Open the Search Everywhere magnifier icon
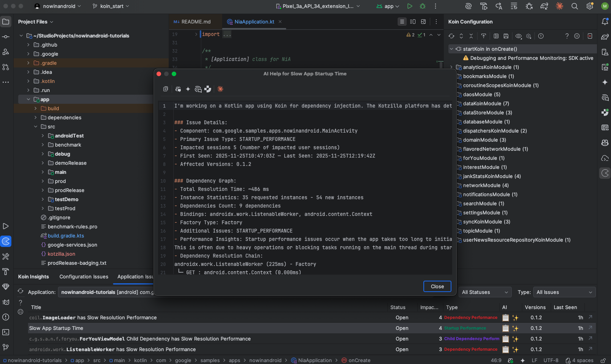 coord(575,6)
